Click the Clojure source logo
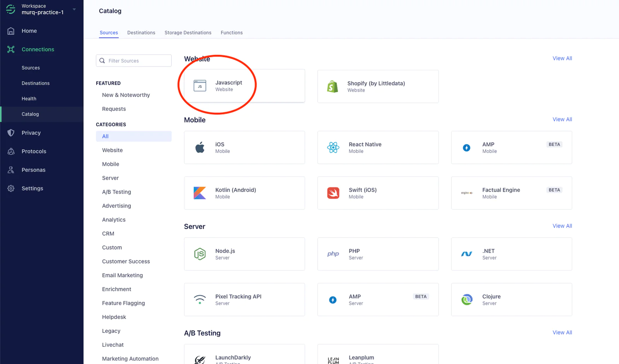 467,299
